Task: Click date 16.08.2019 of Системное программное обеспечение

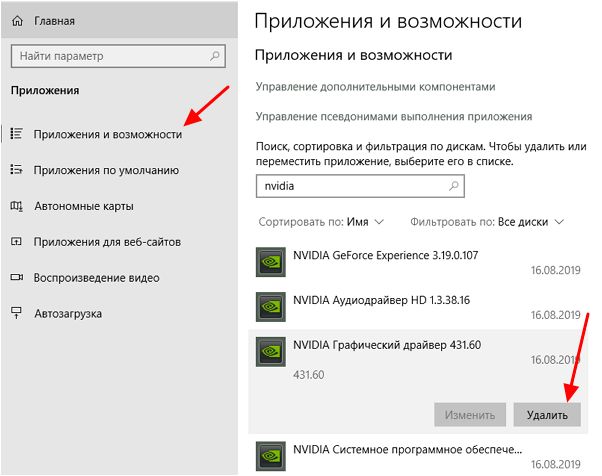Action: pyautogui.click(x=556, y=464)
